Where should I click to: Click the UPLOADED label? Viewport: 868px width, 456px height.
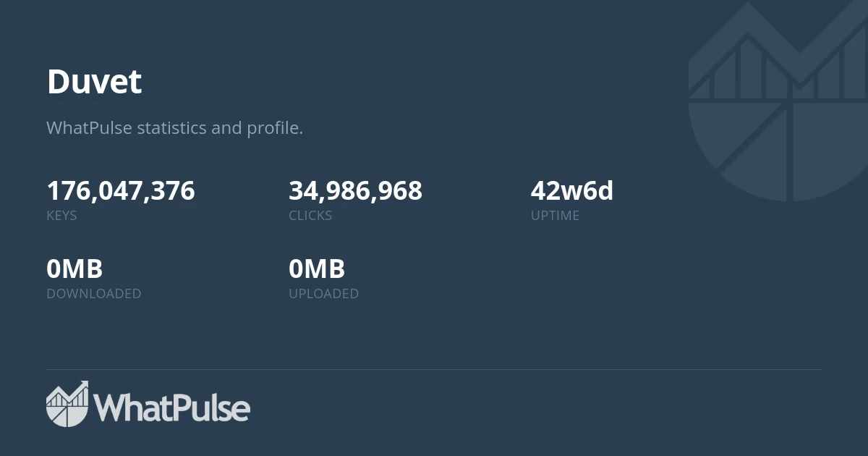[x=323, y=294]
